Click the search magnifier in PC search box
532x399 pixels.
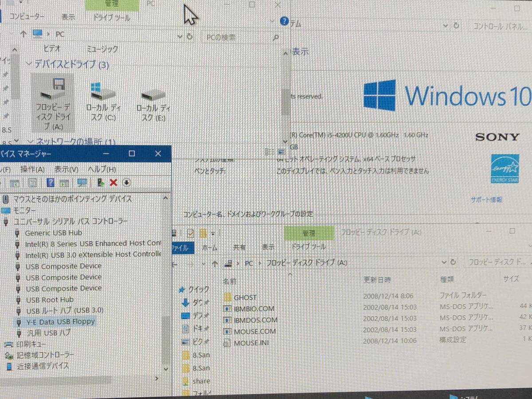(275, 38)
